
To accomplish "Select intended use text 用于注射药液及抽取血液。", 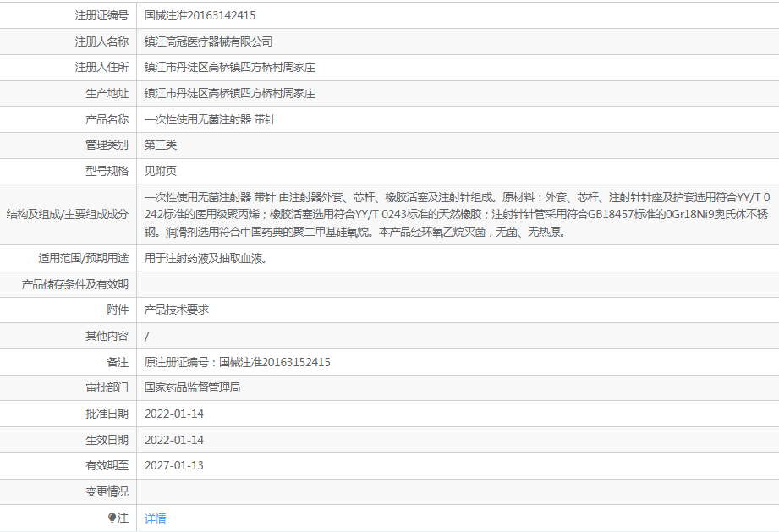I will click(206, 258).
